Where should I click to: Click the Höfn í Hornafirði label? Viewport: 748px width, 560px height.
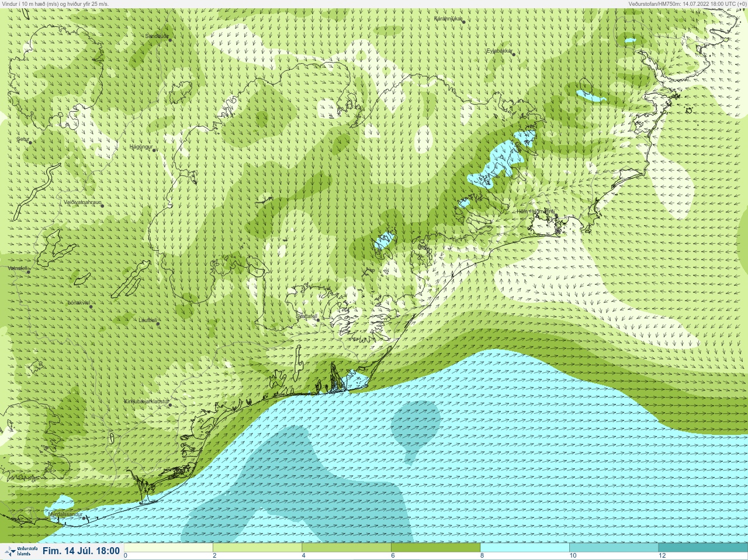(x=535, y=212)
